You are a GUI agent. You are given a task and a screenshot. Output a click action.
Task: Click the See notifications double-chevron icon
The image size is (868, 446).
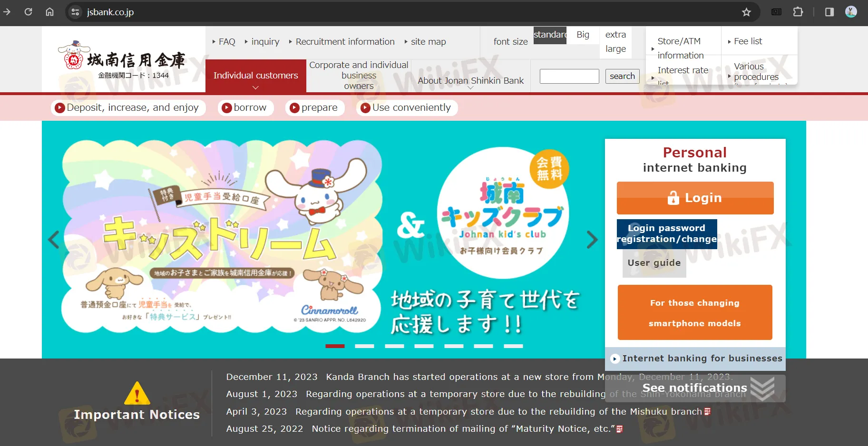[x=762, y=388]
